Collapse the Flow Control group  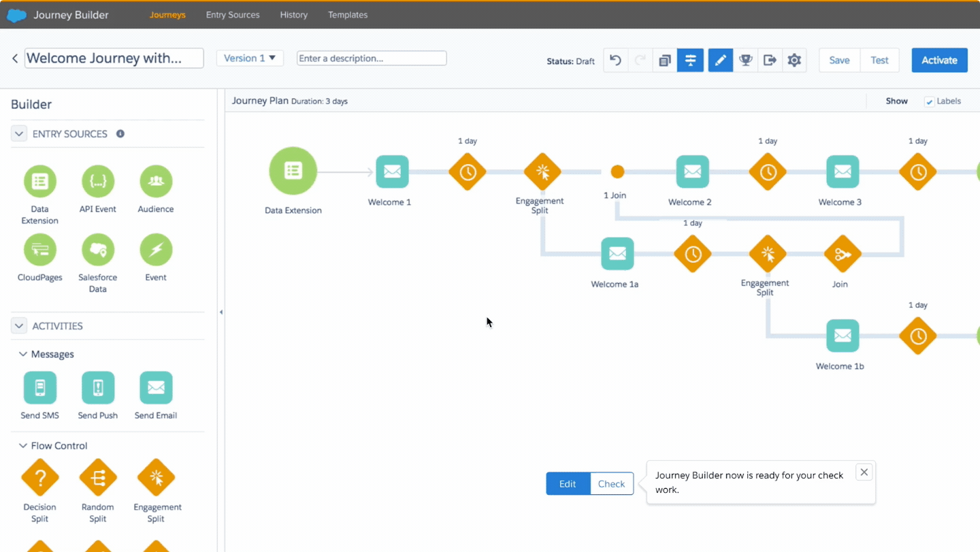[23, 446]
